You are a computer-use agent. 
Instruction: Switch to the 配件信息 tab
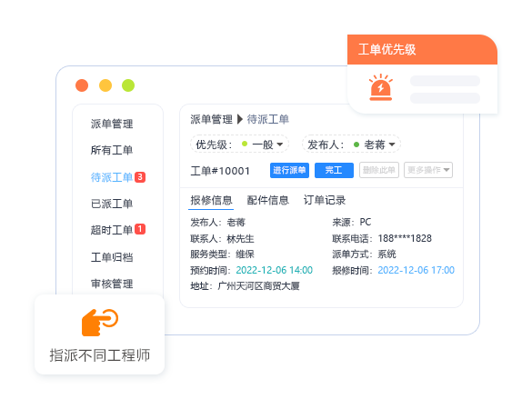coord(267,200)
